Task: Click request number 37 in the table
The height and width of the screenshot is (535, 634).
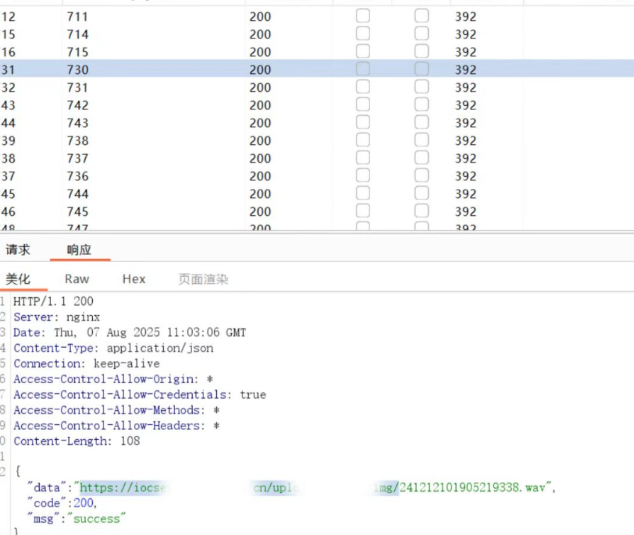Action: coord(8,176)
